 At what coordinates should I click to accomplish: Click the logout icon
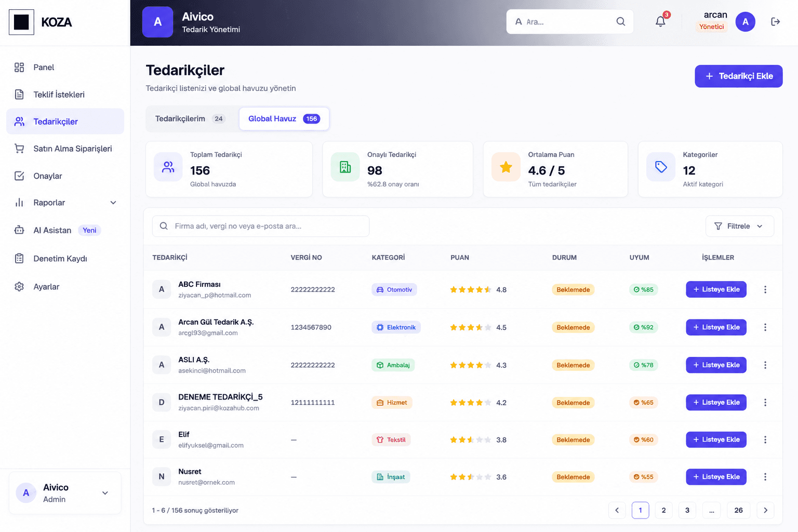point(775,22)
